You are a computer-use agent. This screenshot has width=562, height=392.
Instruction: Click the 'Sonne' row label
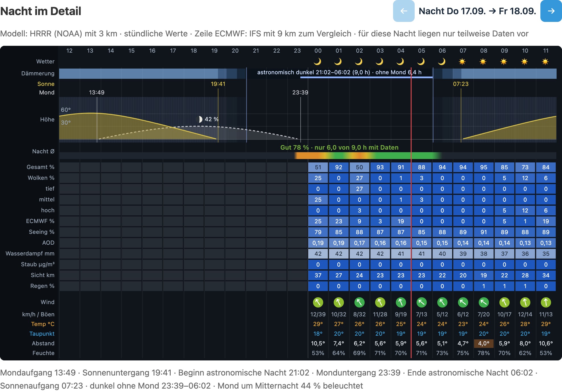click(x=46, y=84)
